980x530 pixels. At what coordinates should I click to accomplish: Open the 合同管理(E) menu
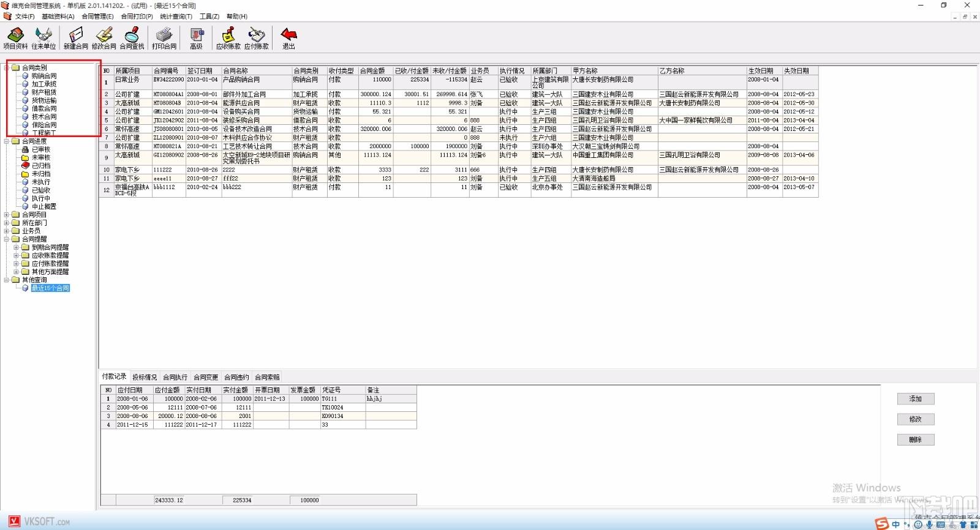point(97,17)
